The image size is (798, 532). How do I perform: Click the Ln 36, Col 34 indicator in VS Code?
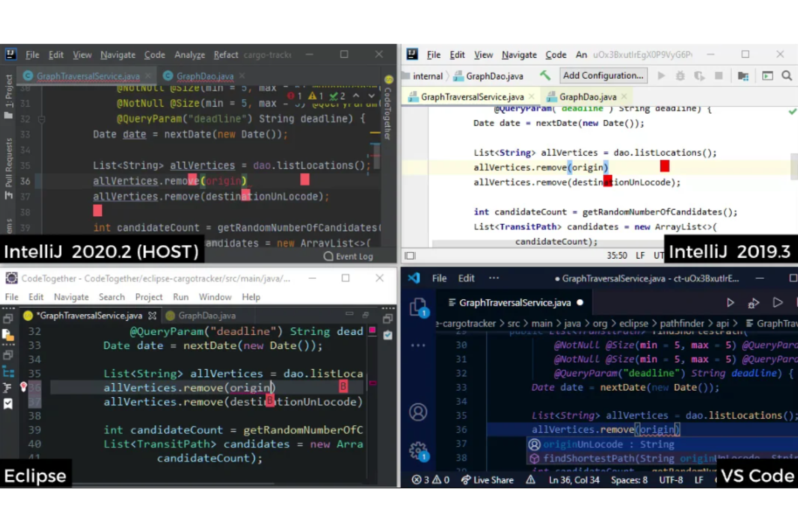coord(574,480)
